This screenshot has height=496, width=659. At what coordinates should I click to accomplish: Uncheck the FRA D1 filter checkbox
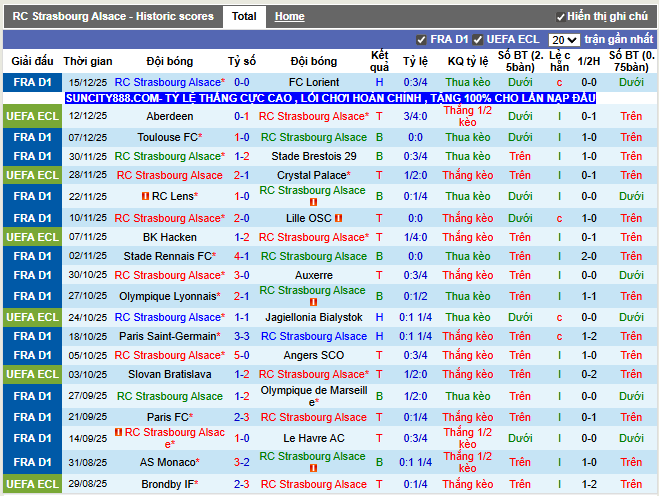coord(421,40)
